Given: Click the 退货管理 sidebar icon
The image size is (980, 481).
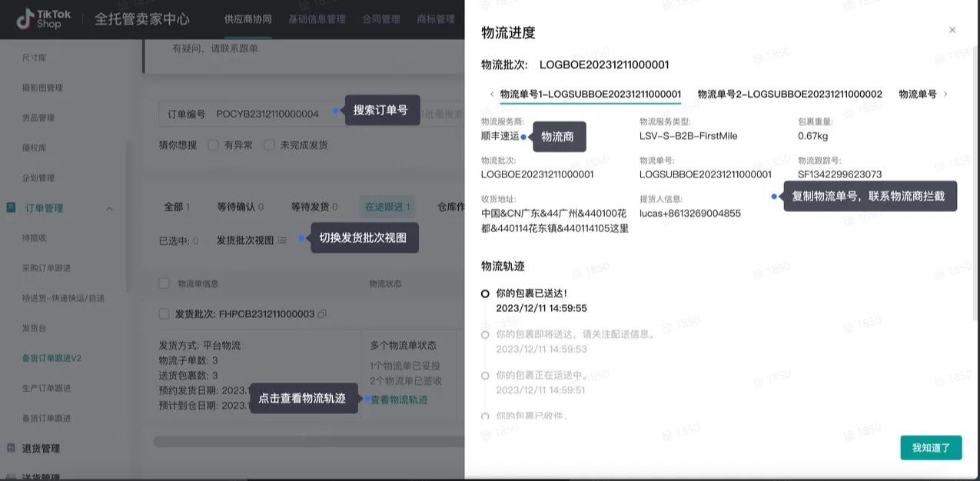Looking at the screenshot, I should pos(11,448).
